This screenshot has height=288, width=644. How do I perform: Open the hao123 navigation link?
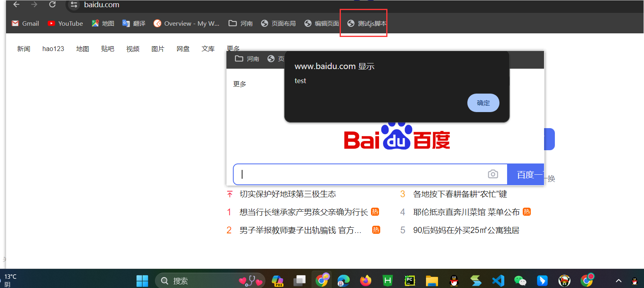[x=53, y=49]
